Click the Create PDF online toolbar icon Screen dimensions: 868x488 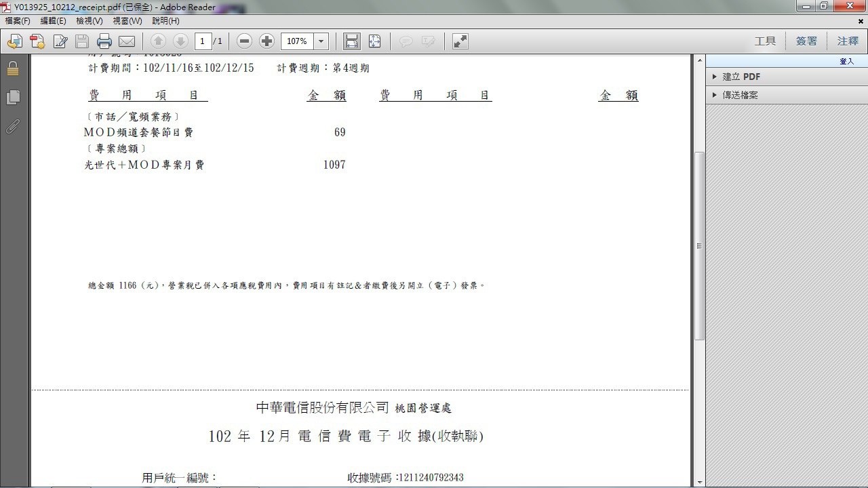(x=14, y=41)
